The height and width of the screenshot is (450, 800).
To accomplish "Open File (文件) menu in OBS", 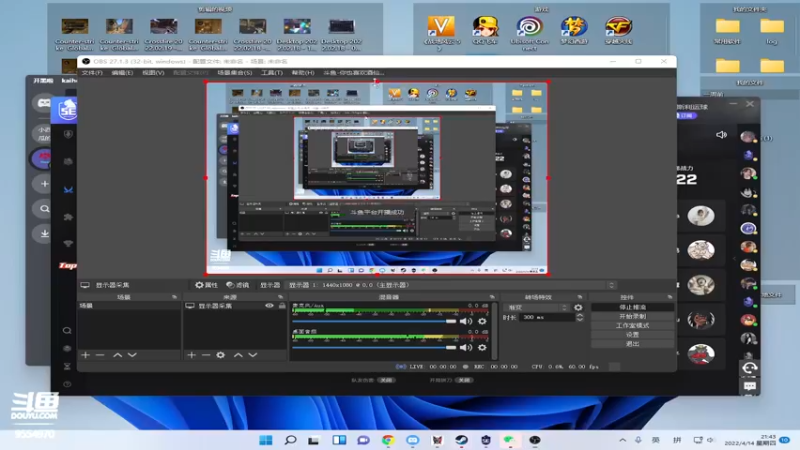I will 92,73.
